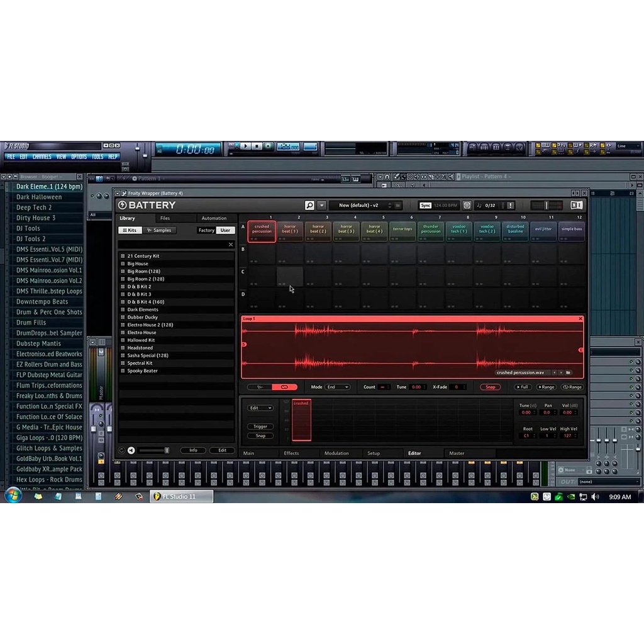Show Kits in library browser
644x644 pixels.
[130, 230]
